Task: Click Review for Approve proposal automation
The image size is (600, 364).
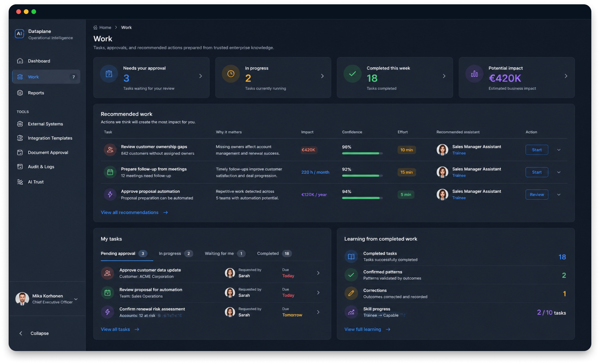Action: click(537, 195)
